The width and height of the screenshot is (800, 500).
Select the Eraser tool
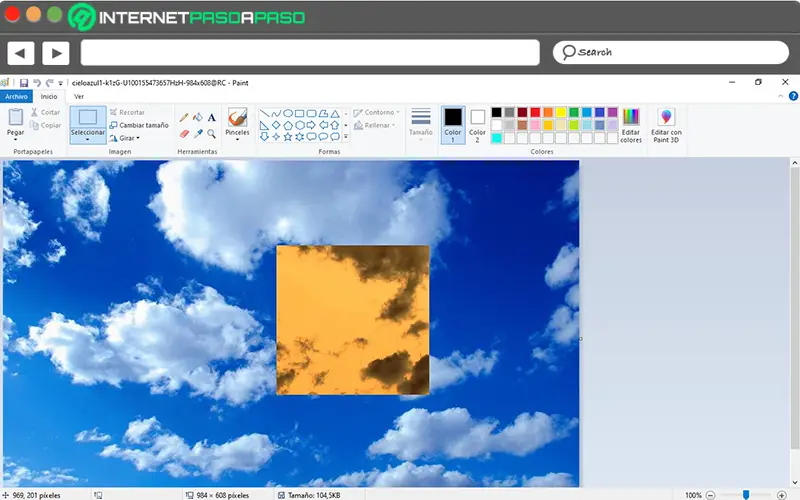[x=184, y=134]
